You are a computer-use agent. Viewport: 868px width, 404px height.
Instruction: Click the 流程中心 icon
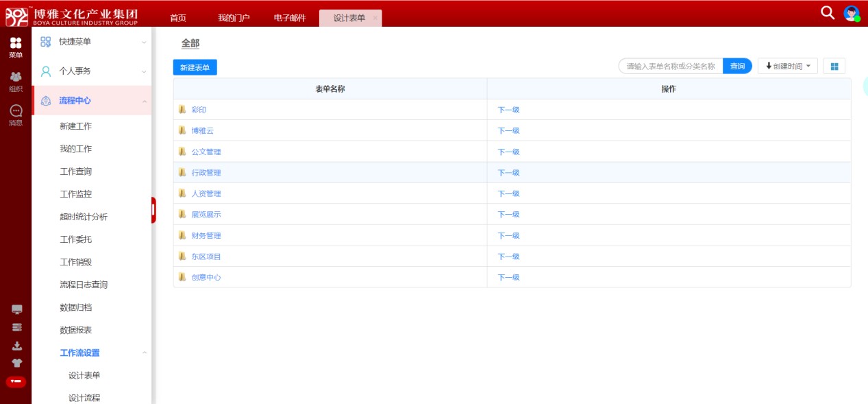(x=46, y=101)
